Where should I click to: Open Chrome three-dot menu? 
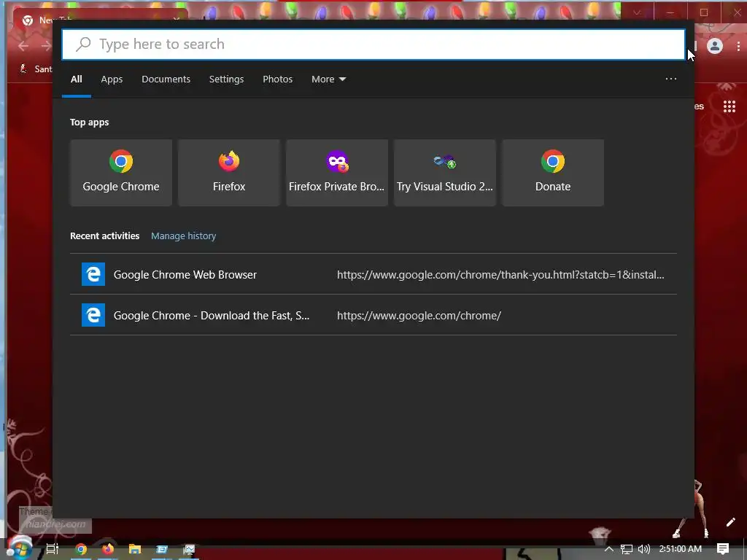738,46
